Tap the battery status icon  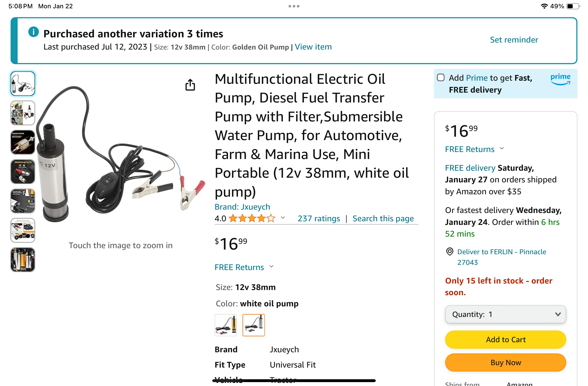(573, 6)
